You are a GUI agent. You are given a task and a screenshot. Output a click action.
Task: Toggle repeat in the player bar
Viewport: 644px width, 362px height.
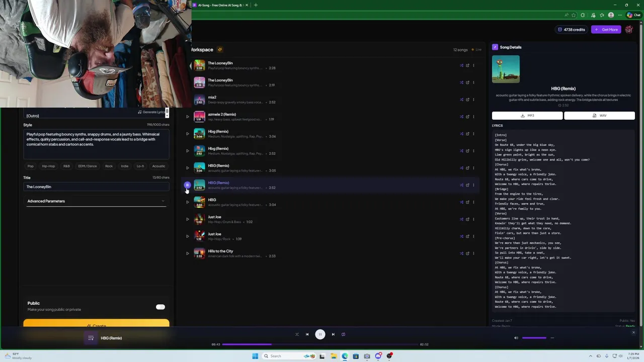(x=343, y=334)
